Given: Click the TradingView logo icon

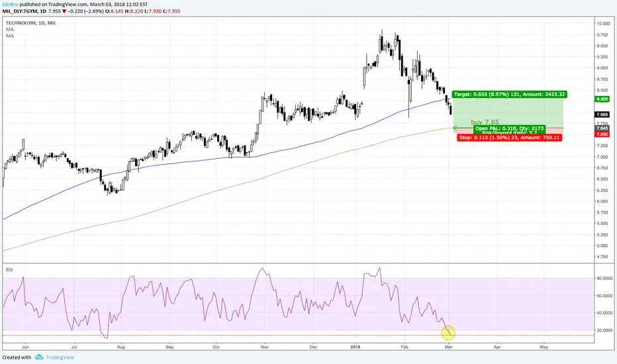Looking at the screenshot, I should (39, 357).
